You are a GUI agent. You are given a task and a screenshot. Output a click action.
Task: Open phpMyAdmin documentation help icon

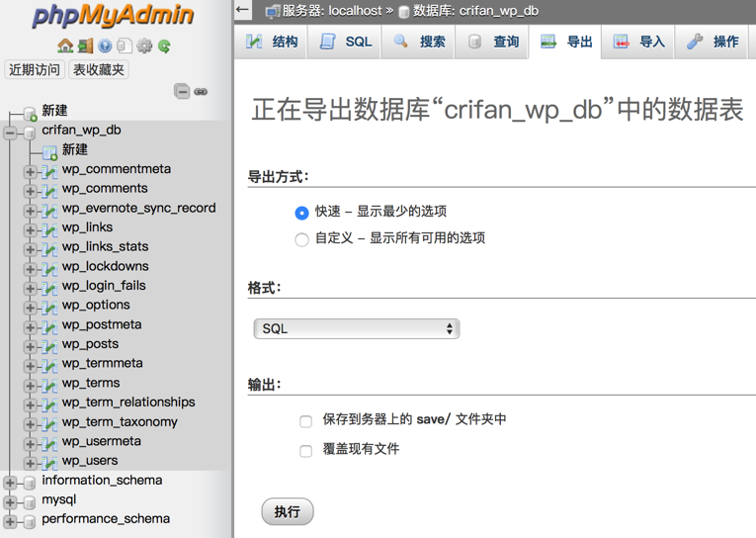[105, 45]
